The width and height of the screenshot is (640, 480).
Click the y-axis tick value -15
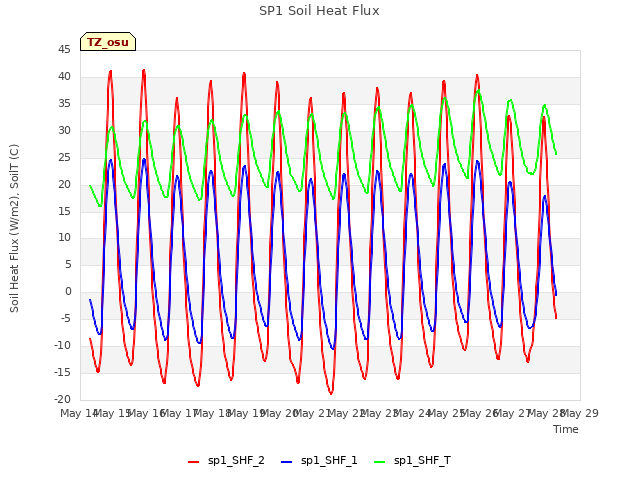[x=62, y=373]
